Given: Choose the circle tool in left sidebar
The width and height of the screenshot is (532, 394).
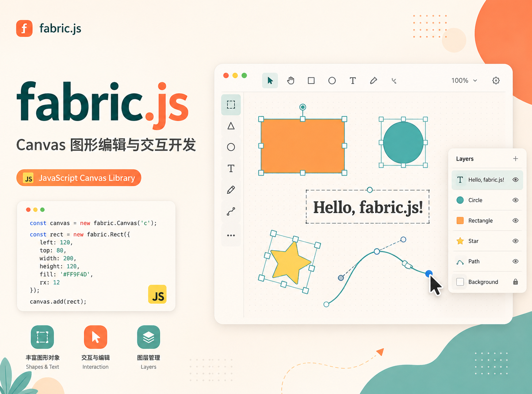Looking at the screenshot, I should point(231,147).
